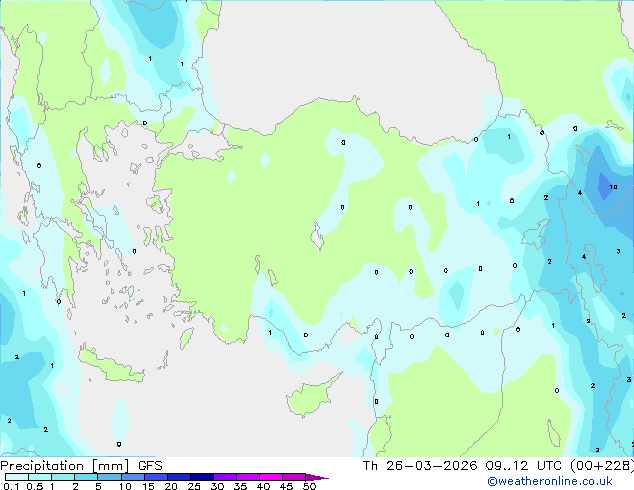The image size is (634, 490).
Task: Click the '35' legend scale label
Action: [240, 486]
